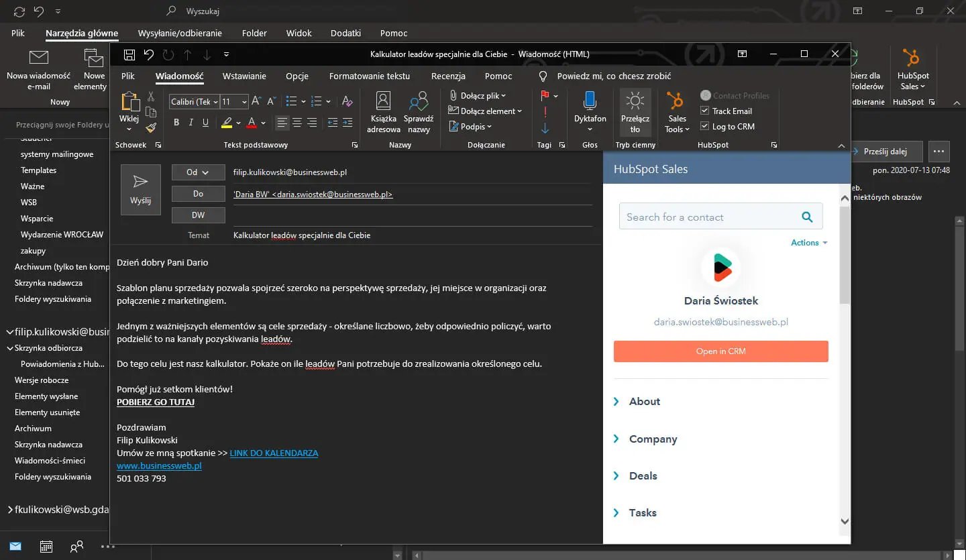The width and height of the screenshot is (966, 560).
Task: Open the HubSpot Actions dropdown
Action: click(809, 243)
